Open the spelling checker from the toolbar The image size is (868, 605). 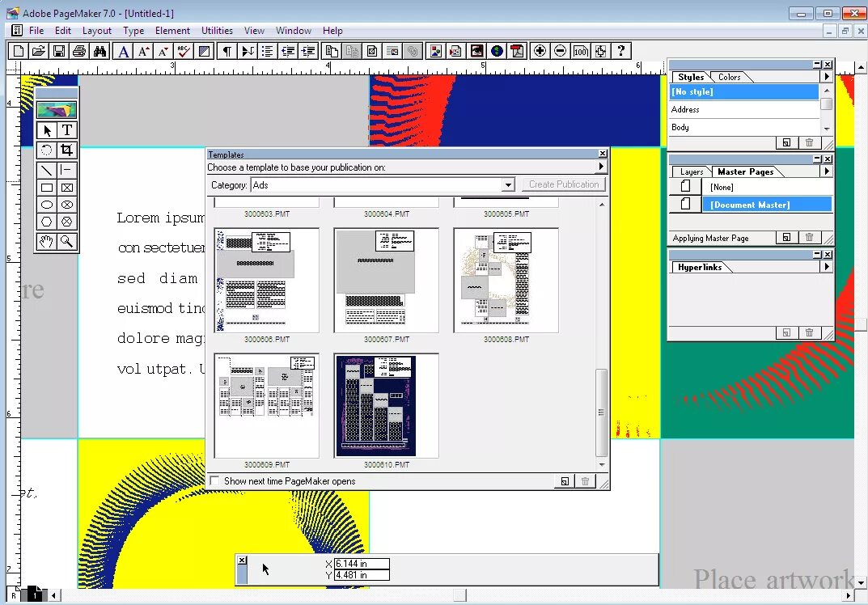tap(184, 50)
